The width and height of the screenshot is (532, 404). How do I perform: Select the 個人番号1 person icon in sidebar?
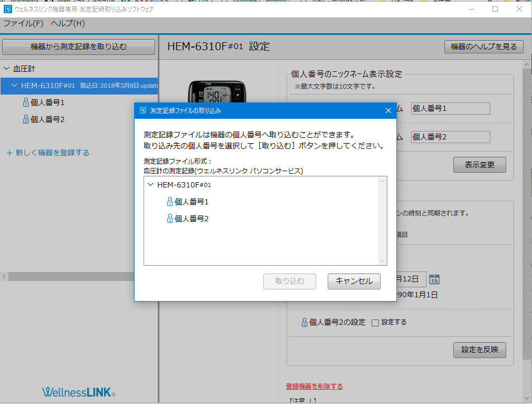[27, 102]
